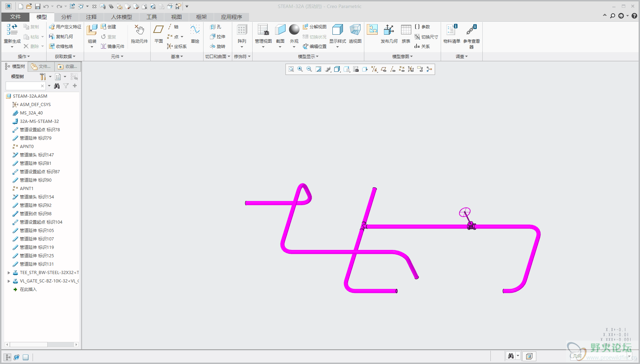Click the 参数 (Parameters) button

422,27
